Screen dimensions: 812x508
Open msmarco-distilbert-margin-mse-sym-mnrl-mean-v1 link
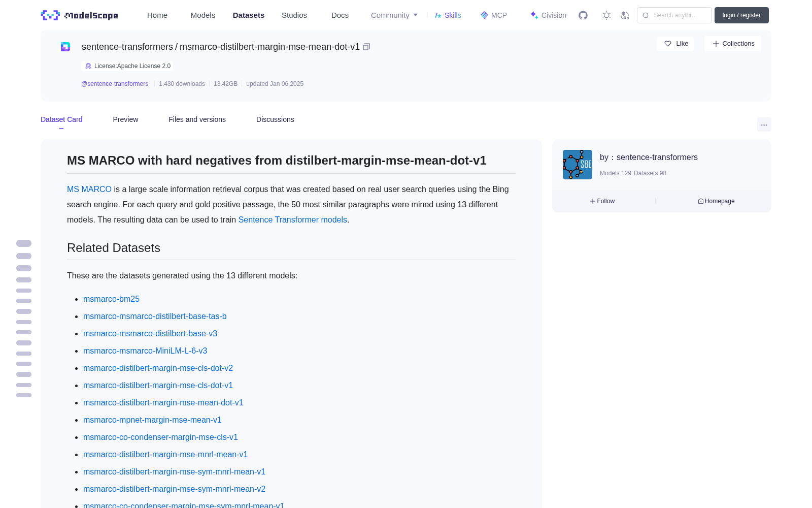174,472
